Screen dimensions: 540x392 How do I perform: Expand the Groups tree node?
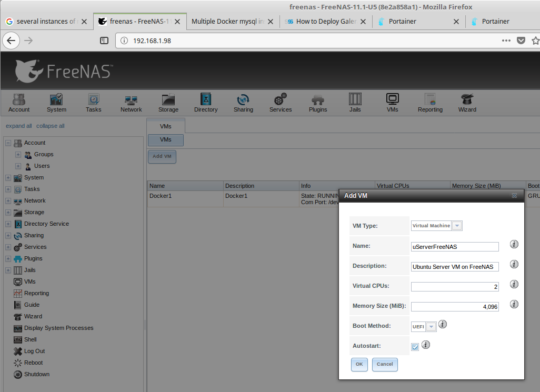pyautogui.click(x=18, y=155)
